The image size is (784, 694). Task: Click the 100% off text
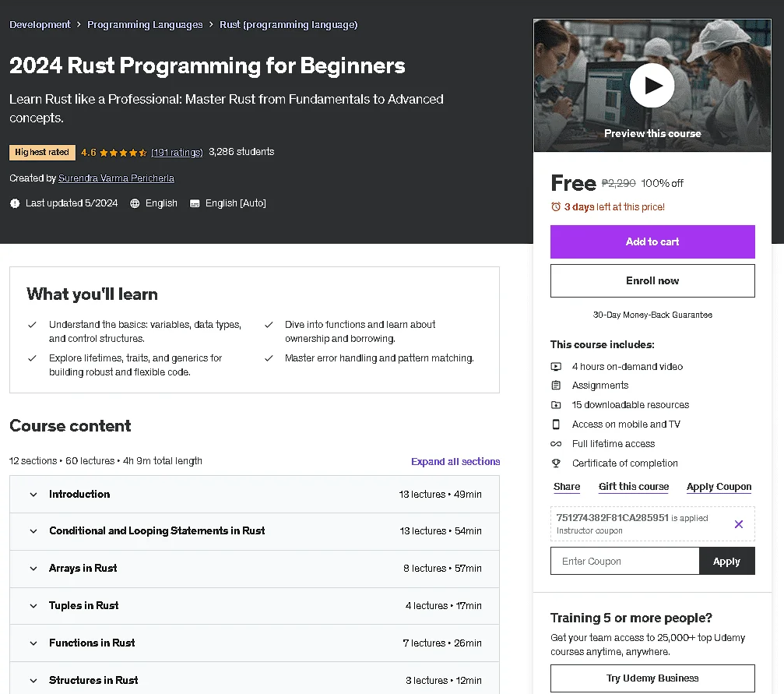[662, 183]
